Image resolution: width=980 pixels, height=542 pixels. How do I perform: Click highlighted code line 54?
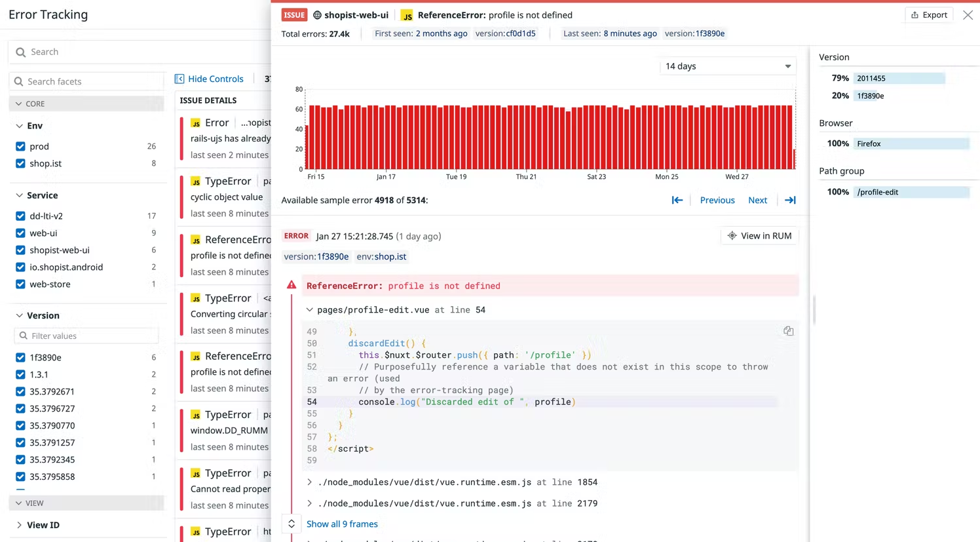[x=540, y=402]
